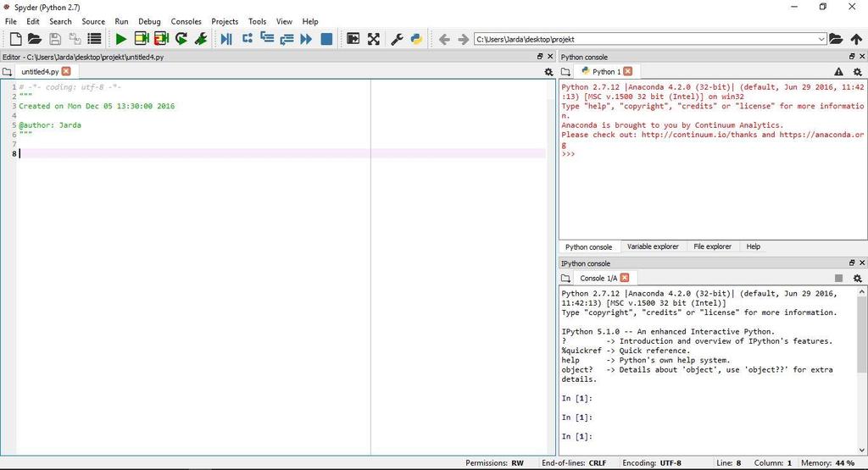Change to parent directory up arrow icon
The image size is (868, 470).
(856, 39)
